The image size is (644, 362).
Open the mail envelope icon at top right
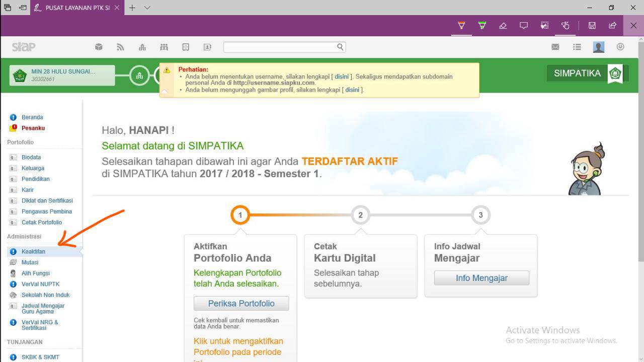click(x=555, y=47)
